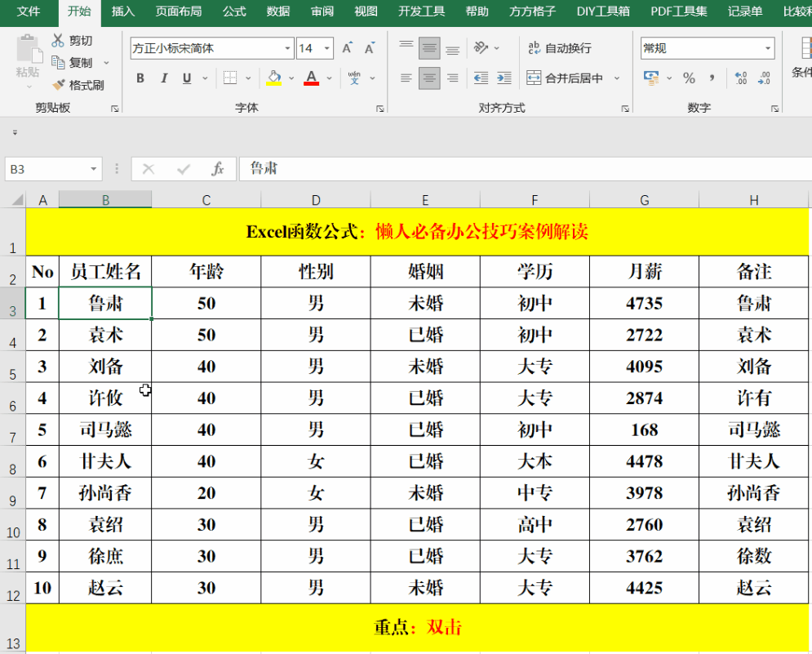The width and height of the screenshot is (812, 654).
Task: Open the font name dropdown
Action: coord(287,48)
